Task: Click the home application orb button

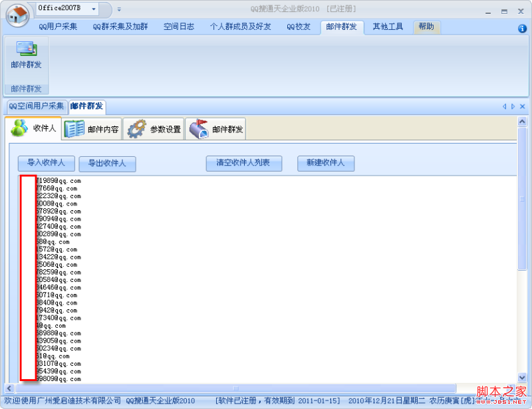Action: pyautogui.click(x=17, y=15)
